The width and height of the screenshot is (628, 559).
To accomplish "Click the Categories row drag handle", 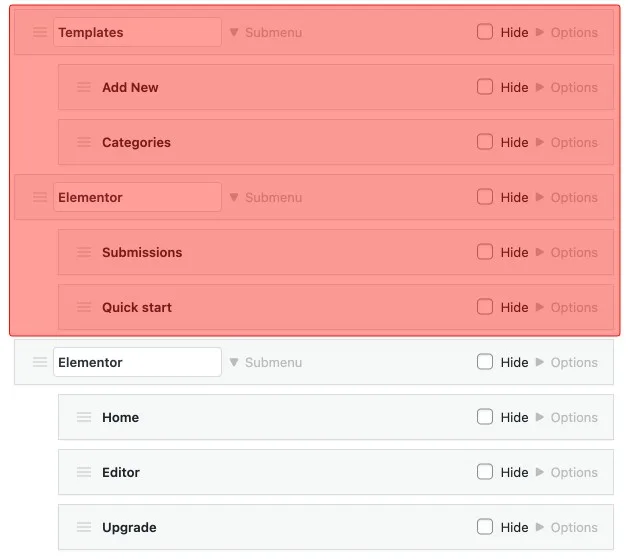I will 84,142.
